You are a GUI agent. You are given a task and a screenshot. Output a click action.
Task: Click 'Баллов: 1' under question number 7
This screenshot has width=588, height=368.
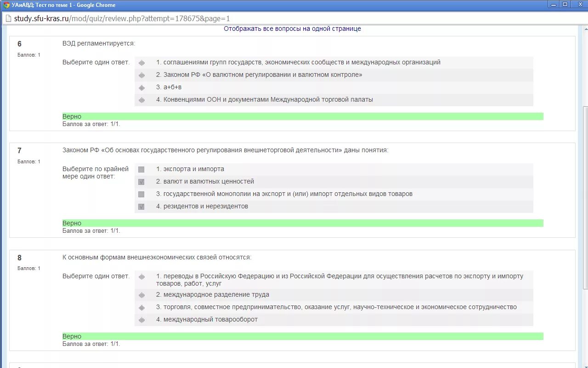29,161
